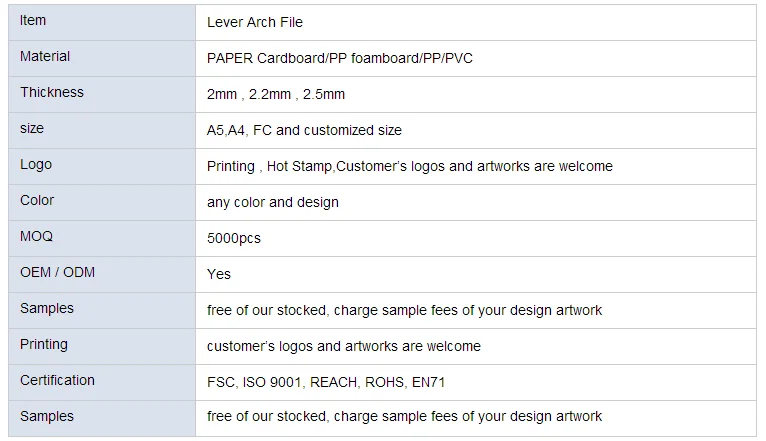This screenshot has height=441, width=766.
Task: Select the any color and design cell
Action: 273,202
